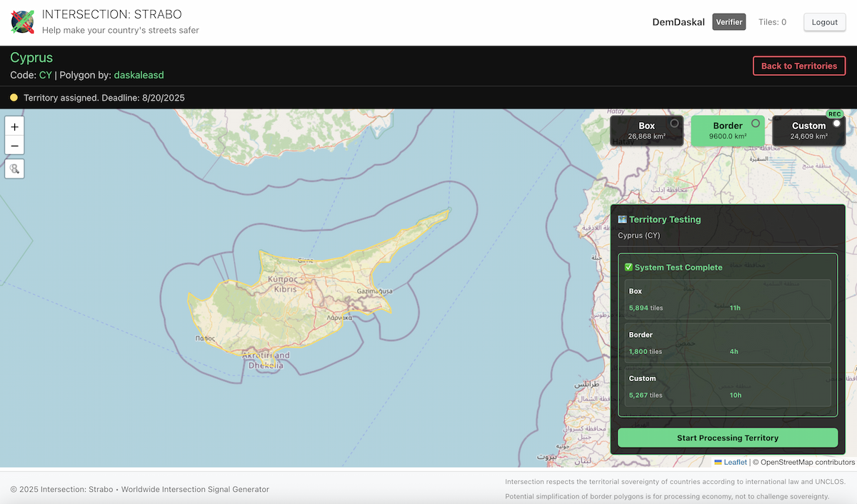Click the Territory Testing panel header icon
This screenshot has height=504, width=857.
[x=624, y=219]
